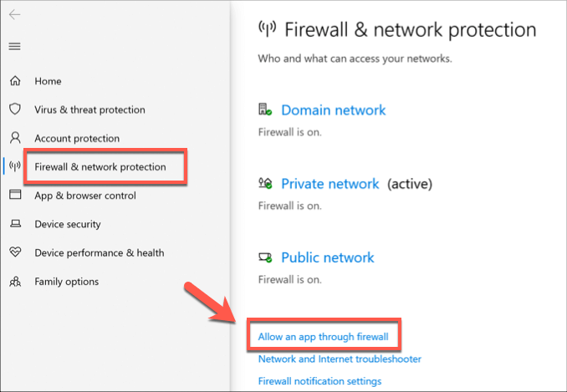Open Public network settings
567x392 pixels.
pyautogui.click(x=327, y=257)
